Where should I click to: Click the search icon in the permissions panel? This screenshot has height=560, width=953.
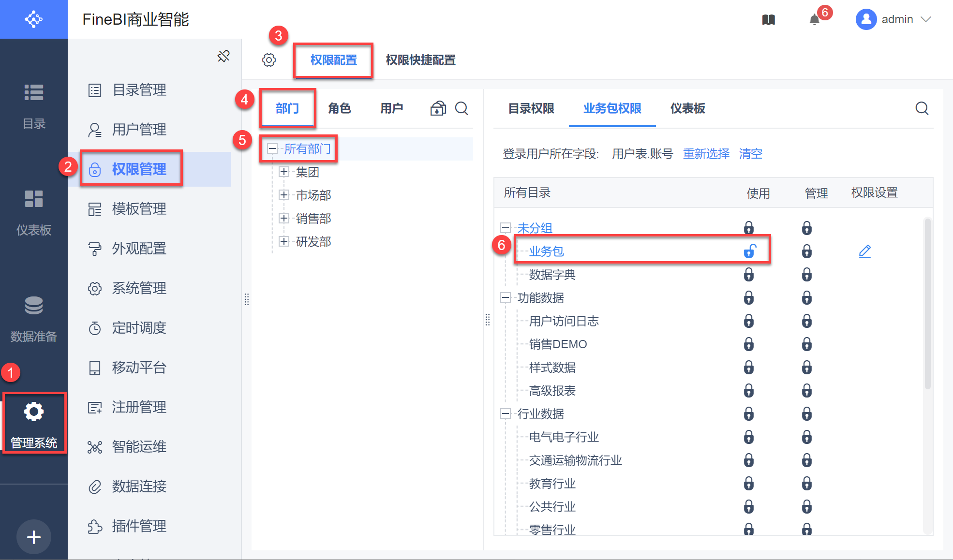[x=922, y=108]
